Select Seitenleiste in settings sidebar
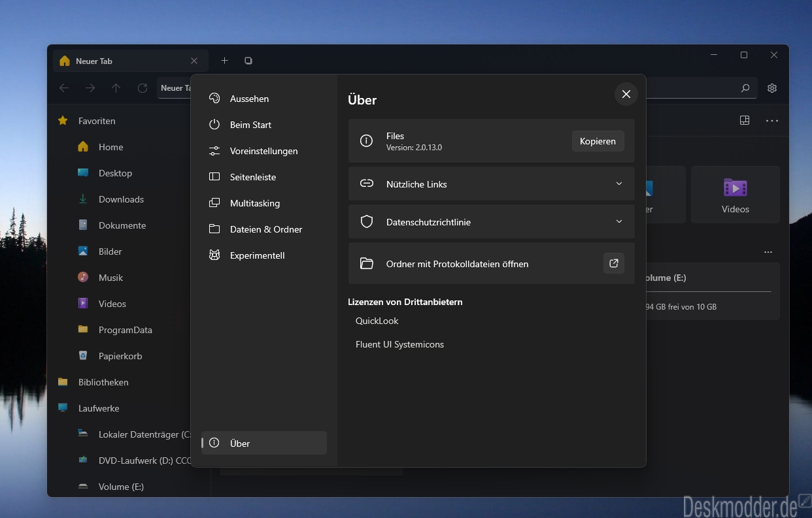This screenshot has width=812, height=518. coord(264,177)
